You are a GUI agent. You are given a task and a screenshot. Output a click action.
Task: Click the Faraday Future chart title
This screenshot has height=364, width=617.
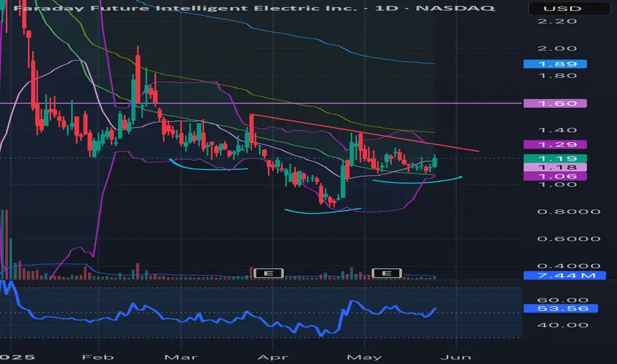[254, 8]
